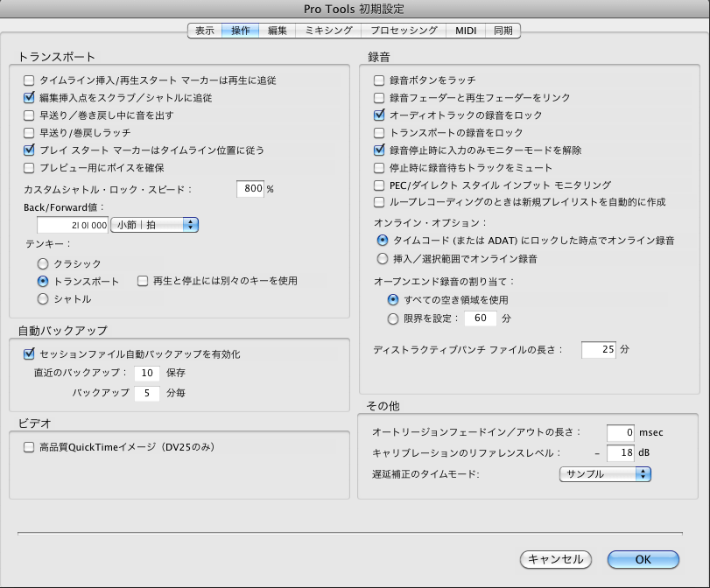Uncheck オーディオトラックの録音をロック
Screen dimensions: 710x588
point(379,115)
